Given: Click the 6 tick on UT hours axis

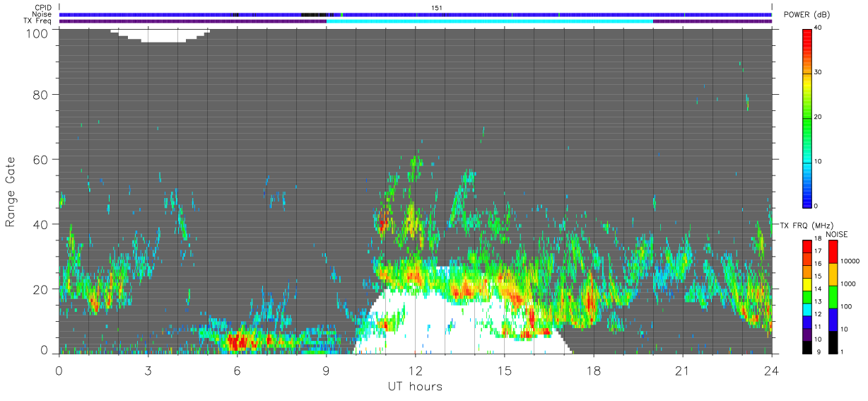Looking at the screenshot, I should (x=237, y=369).
